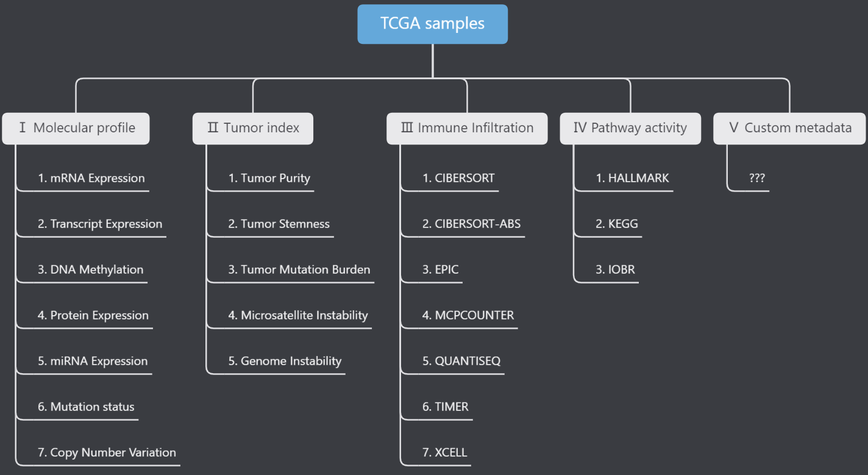Open the Immune Infiltration branch node

coord(468,128)
